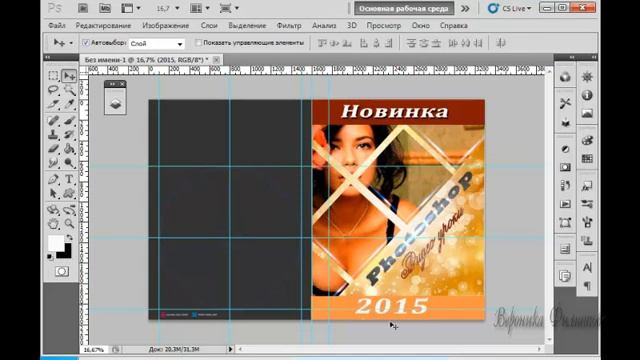The height and width of the screenshot is (360, 640).
Task: Open status bar info arrow menu
Action: click(x=230, y=349)
